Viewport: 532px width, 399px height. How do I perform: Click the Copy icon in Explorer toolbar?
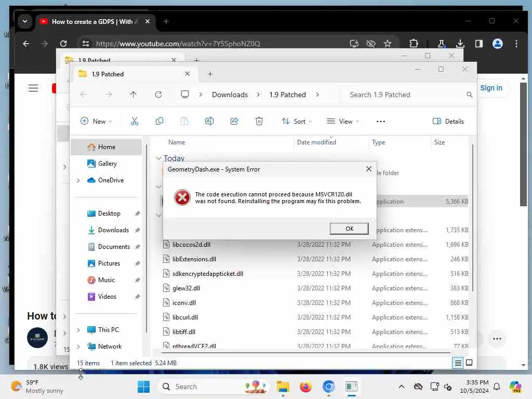click(159, 121)
